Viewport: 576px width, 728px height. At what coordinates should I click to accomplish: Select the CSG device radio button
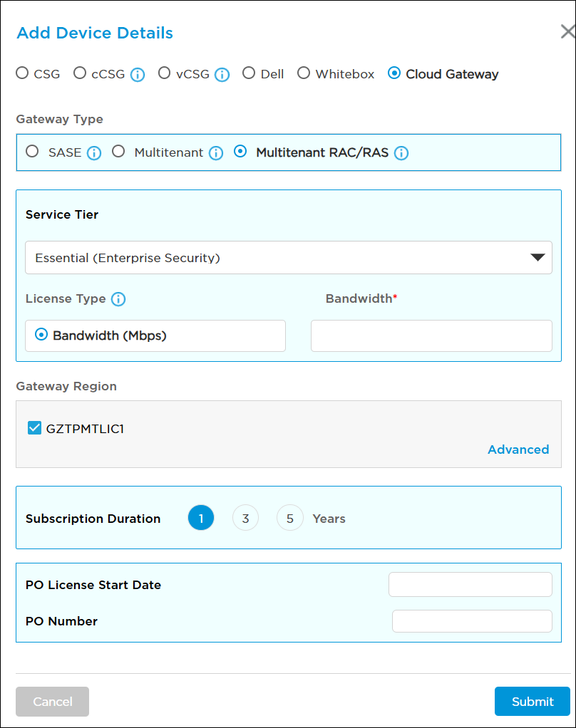pyautogui.click(x=23, y=73)
